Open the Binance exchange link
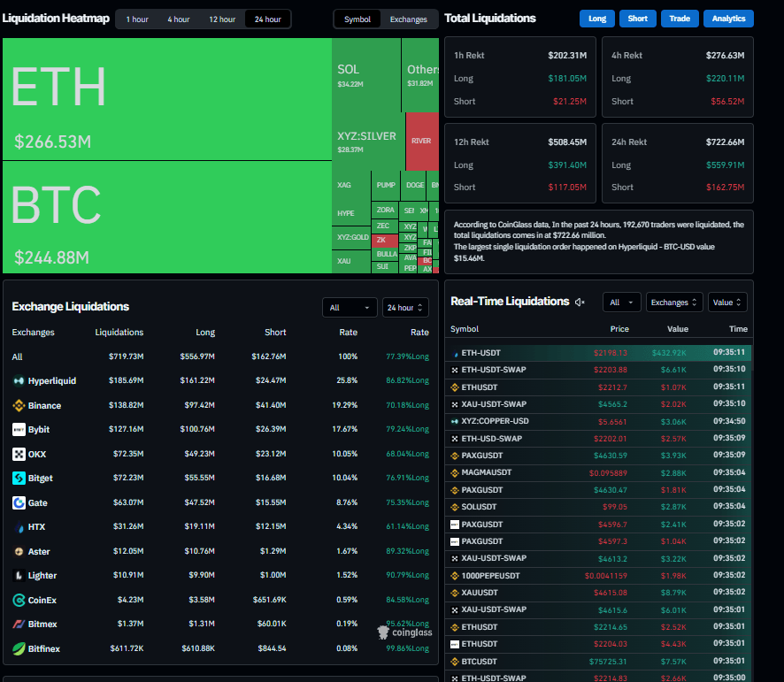This screenshot has height=682, width=784. [44, 405]
